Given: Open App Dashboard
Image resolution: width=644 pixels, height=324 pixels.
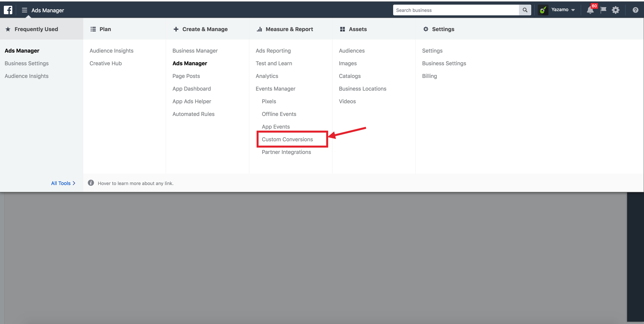Looking at the screenshot, I should pos(192,88).
